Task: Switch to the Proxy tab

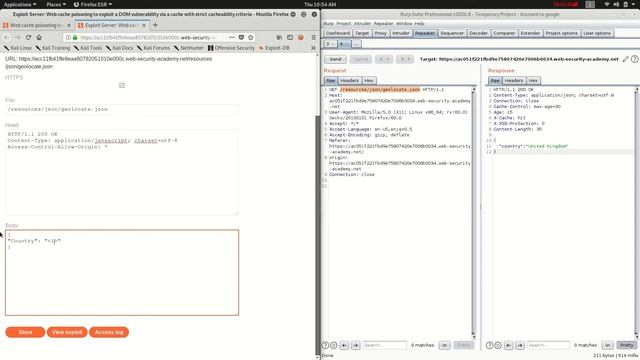Action: tap(380, 33)
